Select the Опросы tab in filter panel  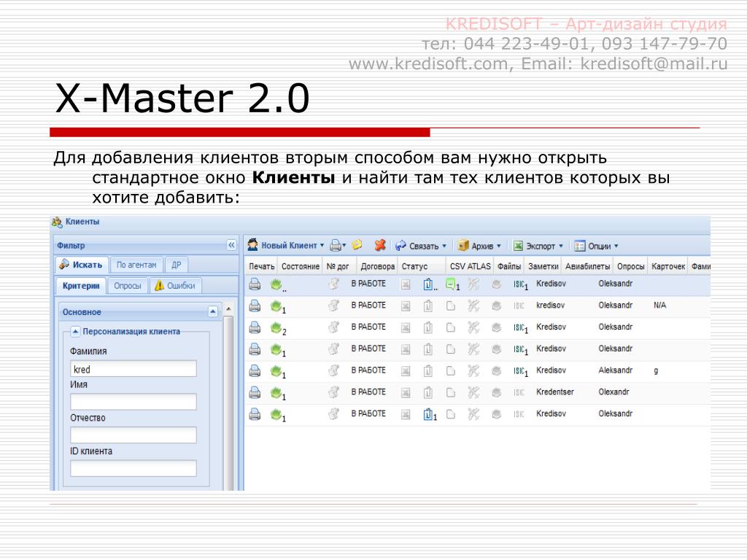point(127,286)
